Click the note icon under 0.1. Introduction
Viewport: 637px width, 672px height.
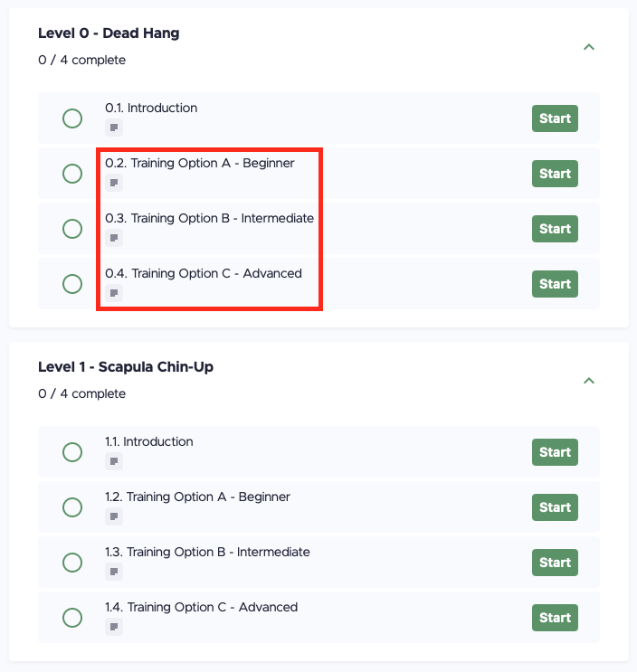[114, 128]
